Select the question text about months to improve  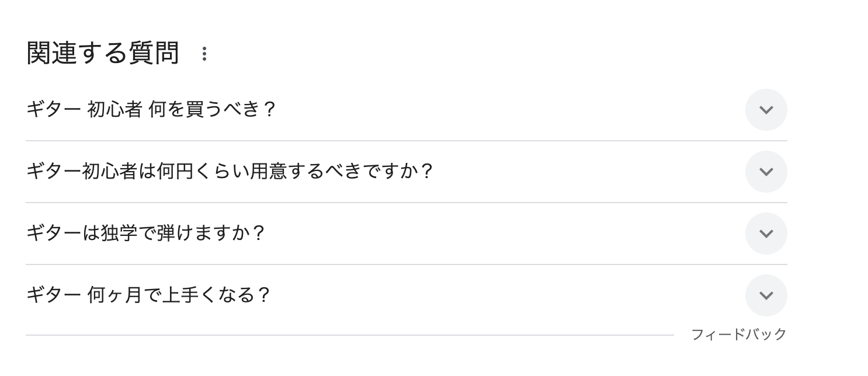click(148, 295)
